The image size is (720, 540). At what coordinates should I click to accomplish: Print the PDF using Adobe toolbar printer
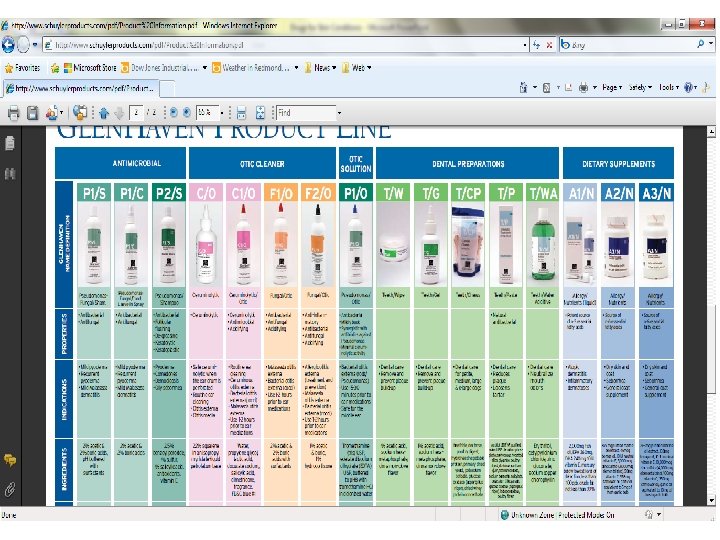click(14, 112)
